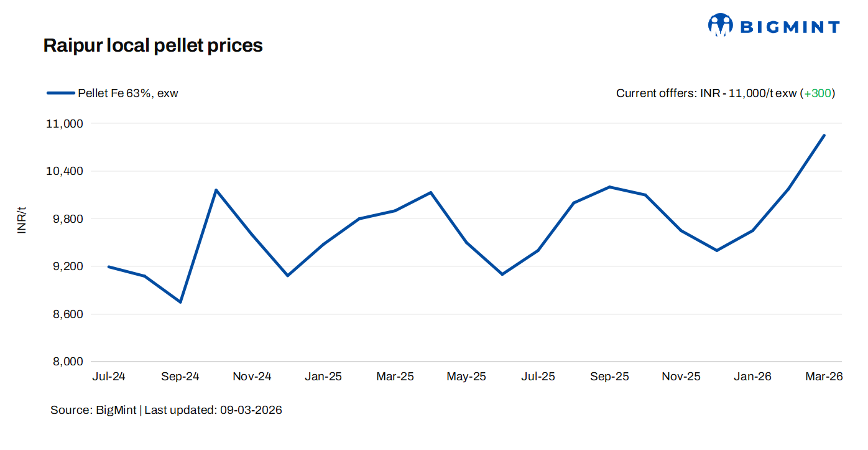This screenshot has height=450, width=868.
Task: Click the 11,000 y-axis tick label
Action: [x=65, y=123]
